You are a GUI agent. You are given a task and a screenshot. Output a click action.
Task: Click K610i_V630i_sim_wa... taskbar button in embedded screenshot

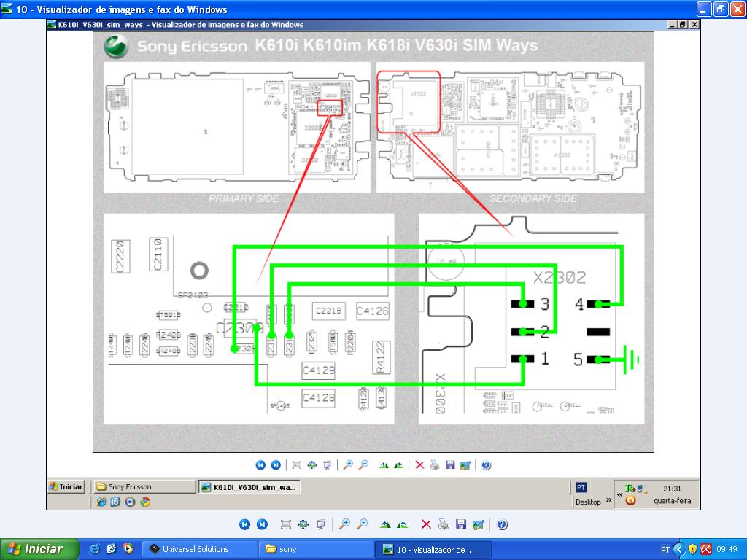[249, 486]
